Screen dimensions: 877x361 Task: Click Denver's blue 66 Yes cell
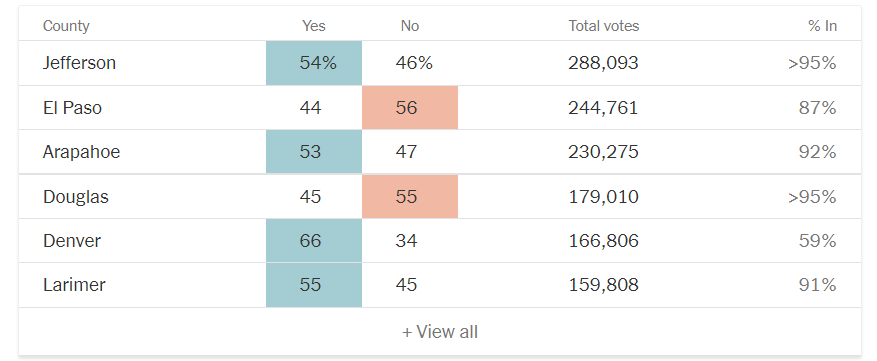(x=314, y=241)
